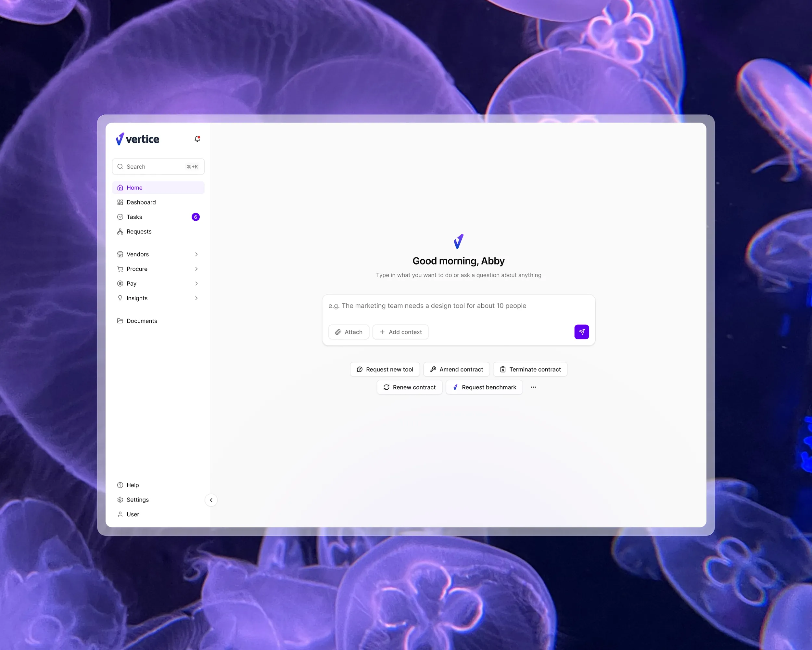812x650 pixels.
Task: Go to Tasks in sidebar
Action: pos(158,217)
